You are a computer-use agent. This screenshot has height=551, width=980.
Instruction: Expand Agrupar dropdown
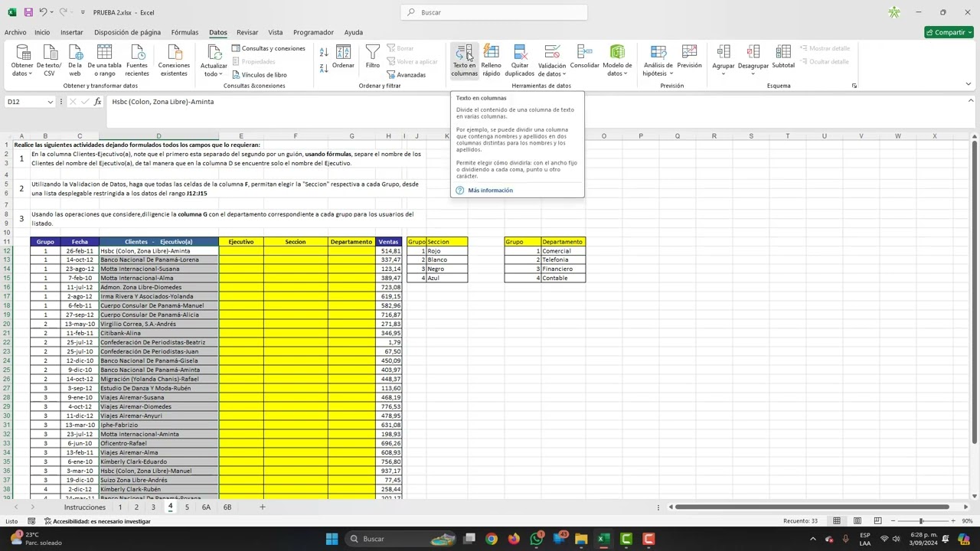click(724, 73)
